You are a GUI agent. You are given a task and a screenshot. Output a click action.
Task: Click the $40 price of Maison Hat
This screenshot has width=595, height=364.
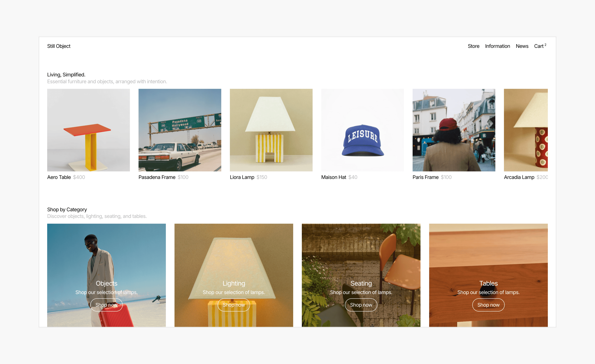[x=353, y=177]
